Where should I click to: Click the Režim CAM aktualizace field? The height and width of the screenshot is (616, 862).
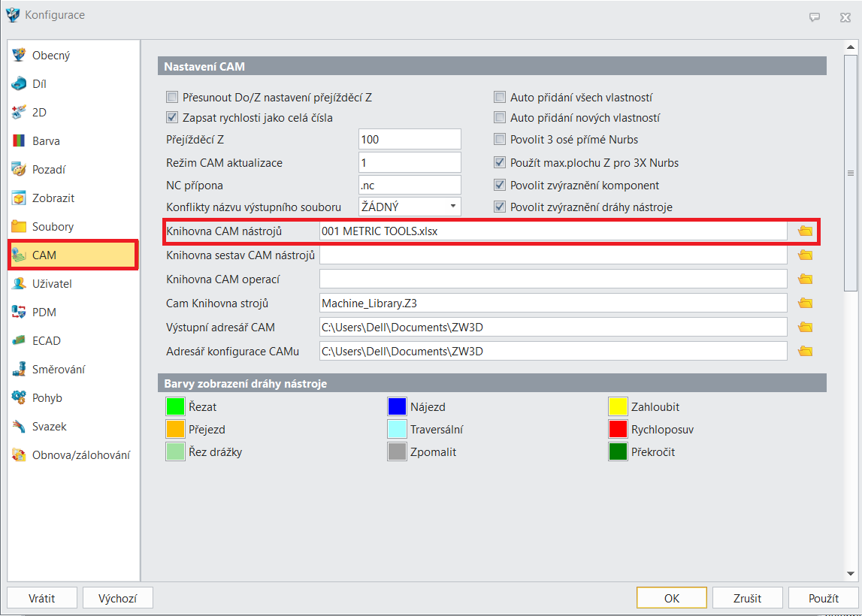[x=410, y=163]
